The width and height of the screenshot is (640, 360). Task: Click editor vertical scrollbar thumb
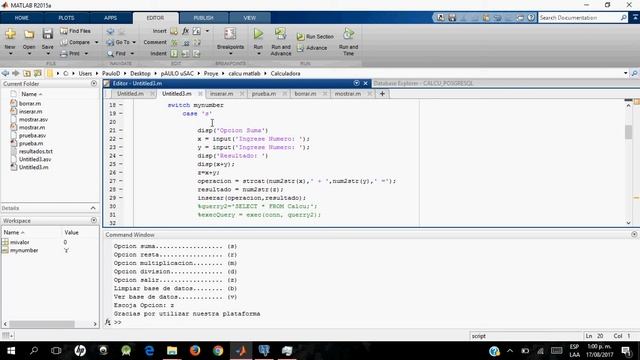tap(628, 132)
